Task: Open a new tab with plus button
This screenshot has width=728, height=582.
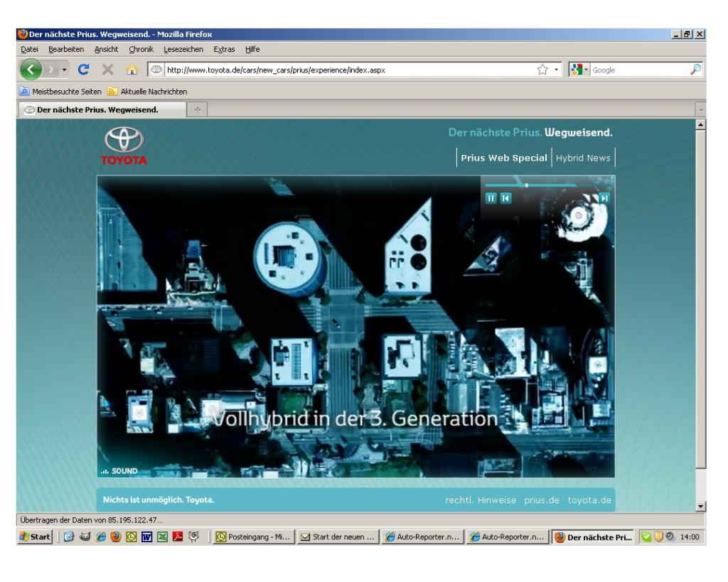Action: tap(198, 110)
